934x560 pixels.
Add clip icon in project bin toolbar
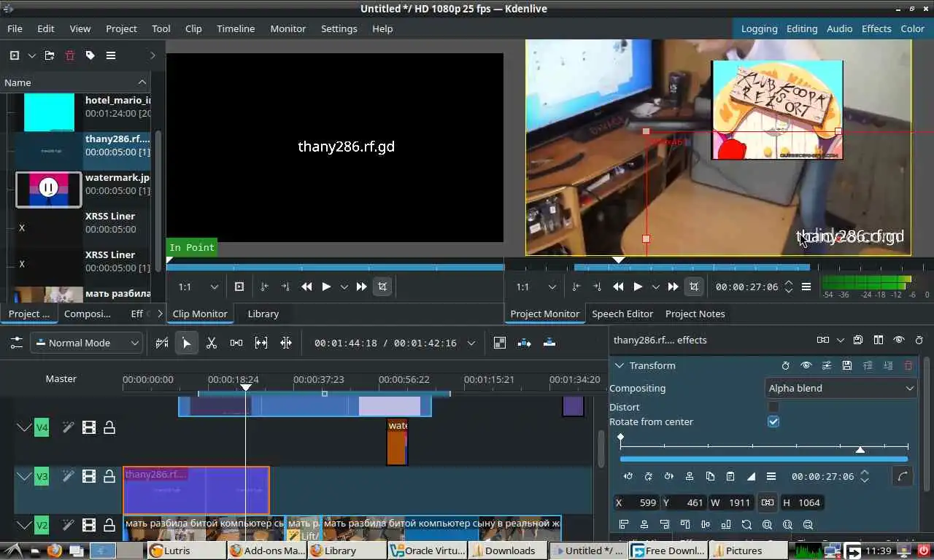[15, 55]
